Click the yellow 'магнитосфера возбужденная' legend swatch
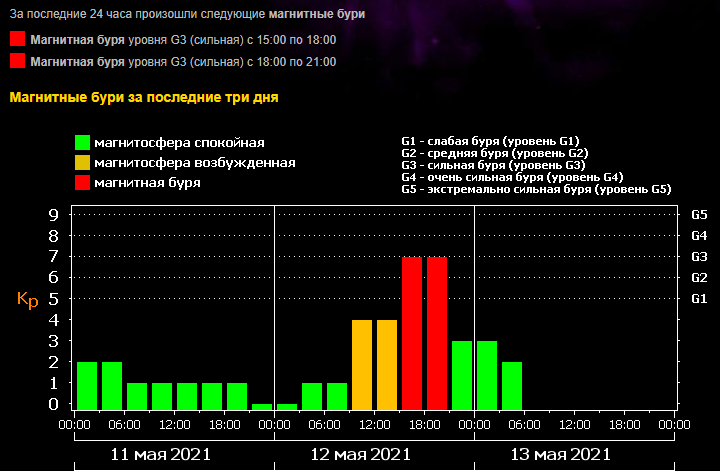This screenshot has width=720, height=471. point(82,163)
